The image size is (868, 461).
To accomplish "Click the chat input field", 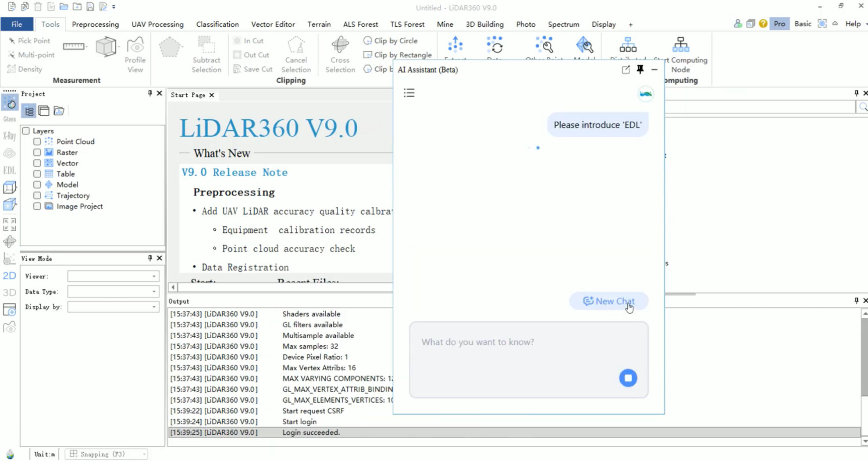I will (528, 360).
